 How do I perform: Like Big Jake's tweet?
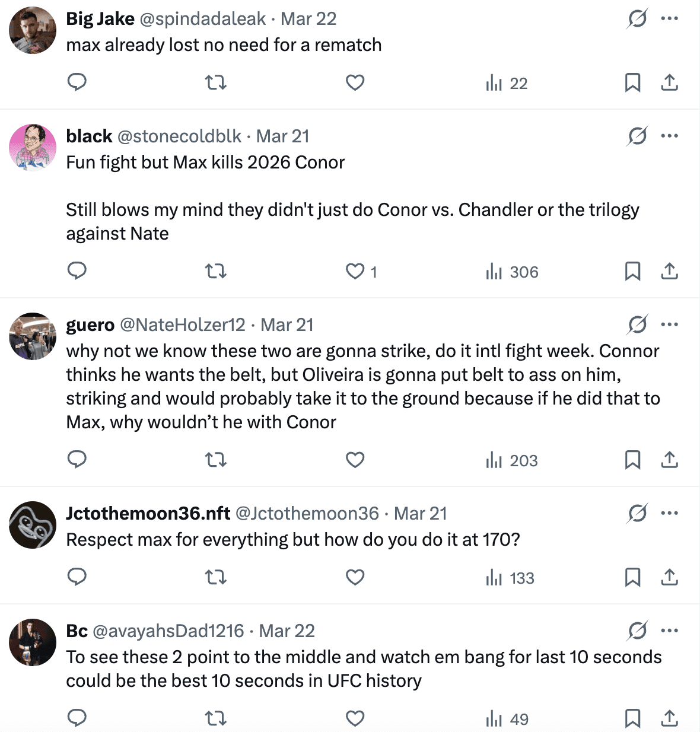pos(355,82)
